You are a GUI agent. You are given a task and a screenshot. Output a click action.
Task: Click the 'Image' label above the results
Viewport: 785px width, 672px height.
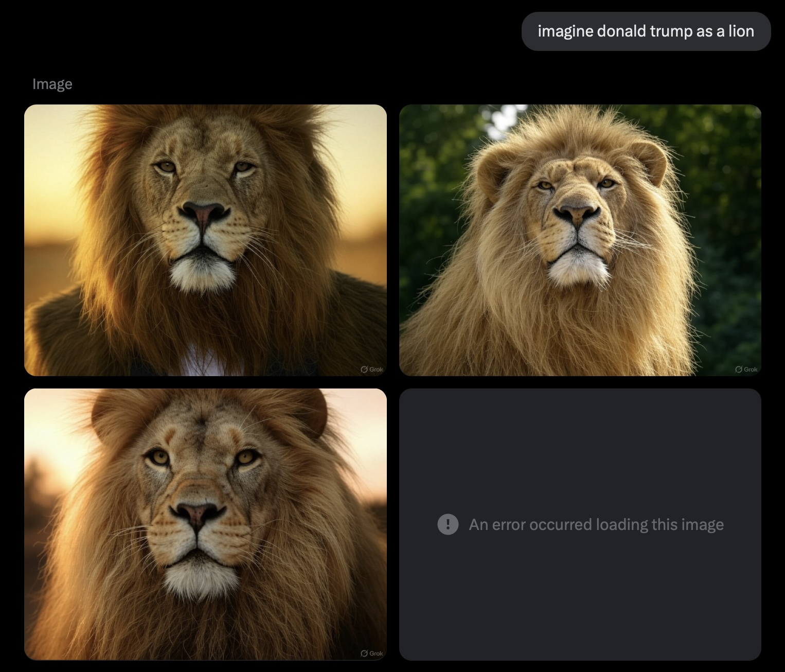52,84
